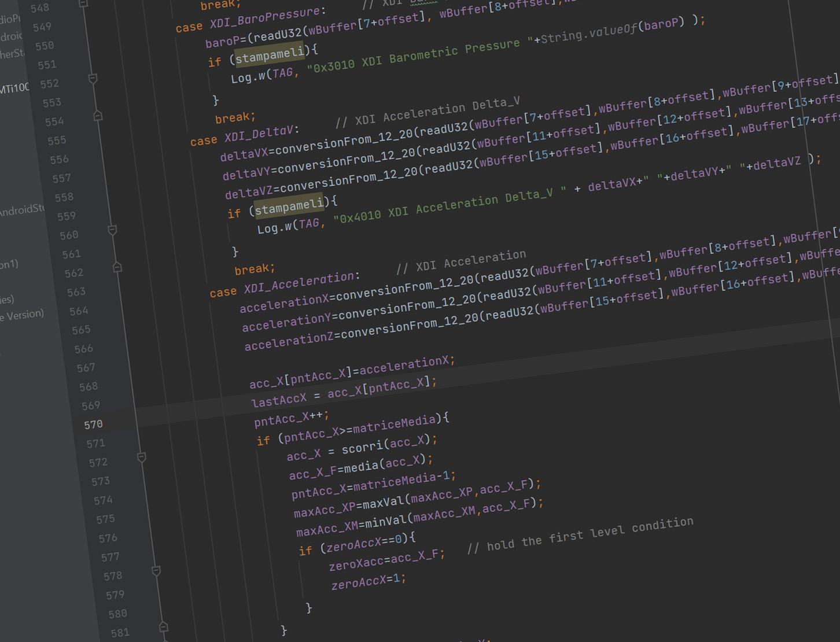Click 'maxAcc_XP=maxVal(' statement
Viewport: 840px width, 642px height.
pos(351,507)
